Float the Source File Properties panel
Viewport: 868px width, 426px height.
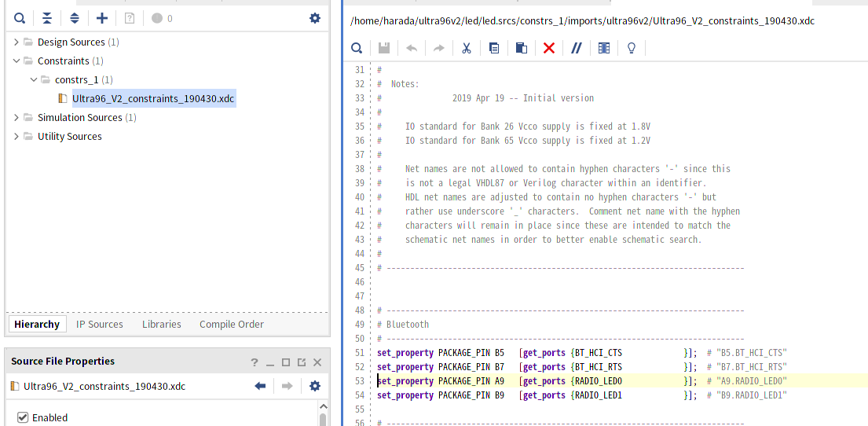pyautogui.click(x=301, y=362)
